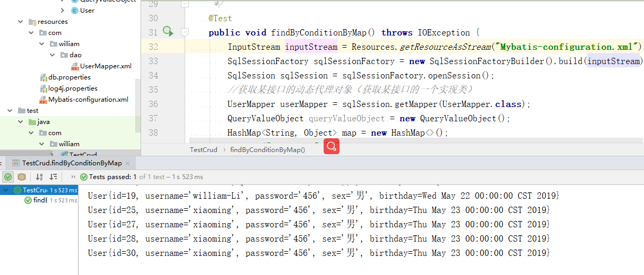
Task: Click red search magnifier overlay icon
Action: click(x=332, y=147)
